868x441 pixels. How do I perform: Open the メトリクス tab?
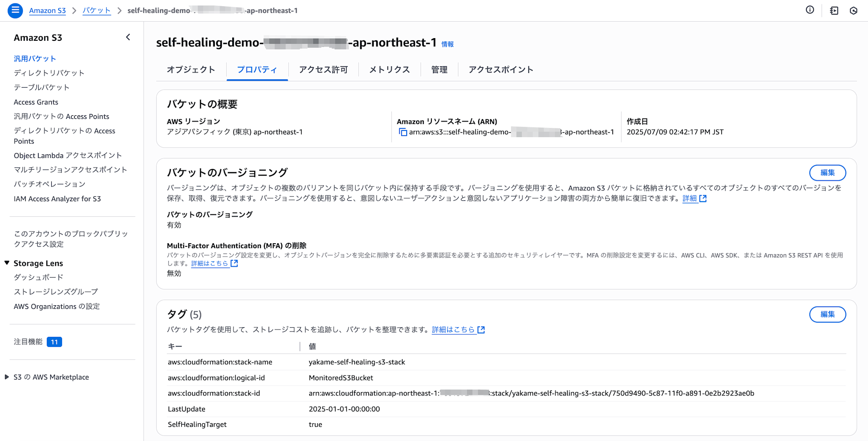(x=389, y=70)
